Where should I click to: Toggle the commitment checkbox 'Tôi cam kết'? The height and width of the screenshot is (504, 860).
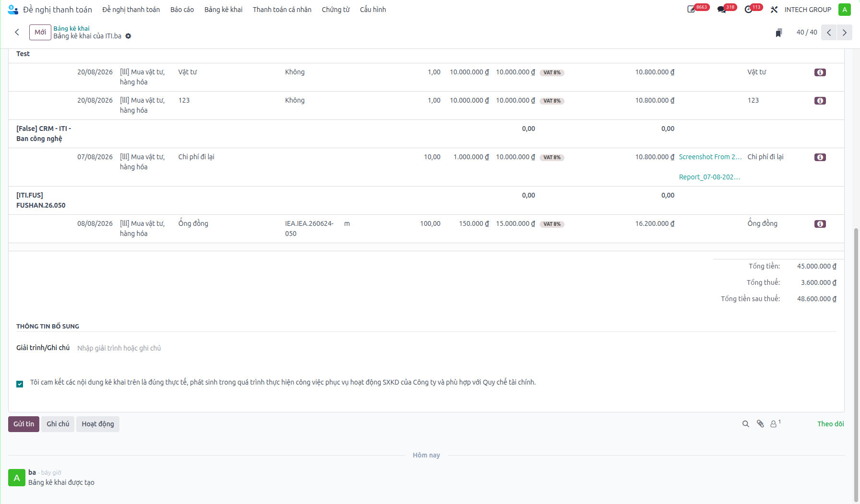[20, 384]
